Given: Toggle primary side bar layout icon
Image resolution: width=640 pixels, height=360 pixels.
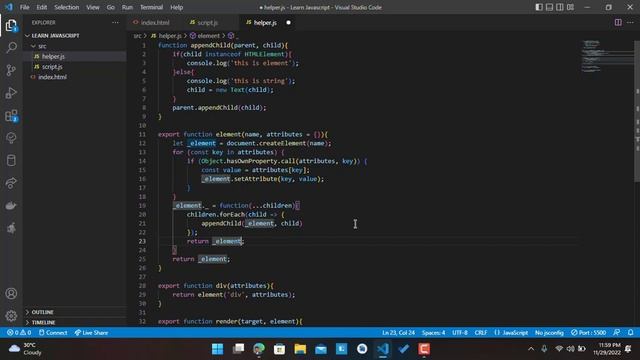Looking at the screenshot, I should click(539, 7).
